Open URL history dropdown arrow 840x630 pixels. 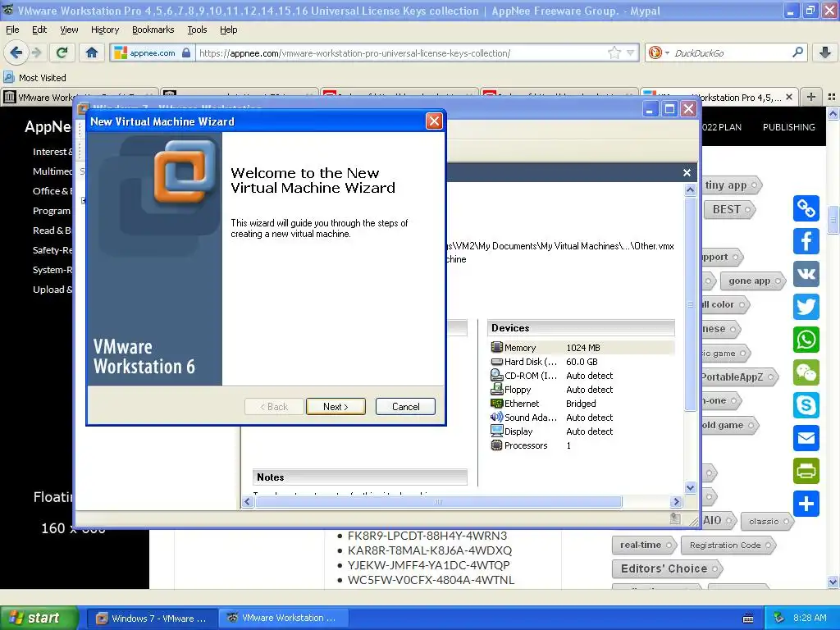click(631, 52)
